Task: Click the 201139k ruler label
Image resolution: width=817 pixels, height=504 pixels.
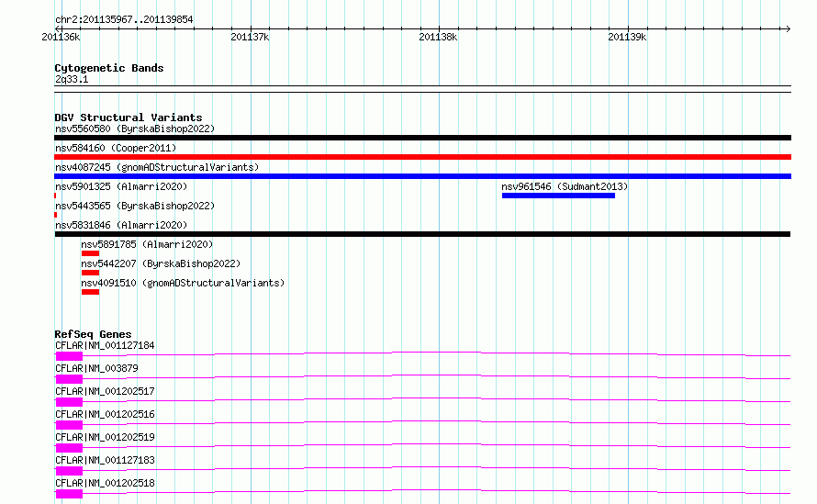Action: 627,37
